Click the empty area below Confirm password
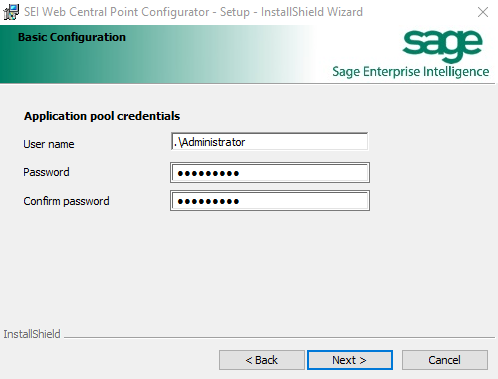The image size is (498, 379). point(250,267)
